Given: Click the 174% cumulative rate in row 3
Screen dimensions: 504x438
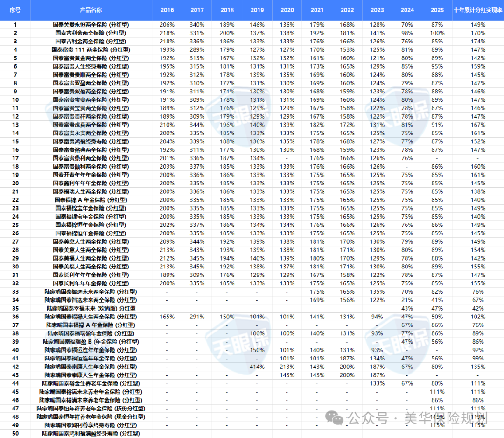Looking at the screenshot, I should [x=478, y=41].
